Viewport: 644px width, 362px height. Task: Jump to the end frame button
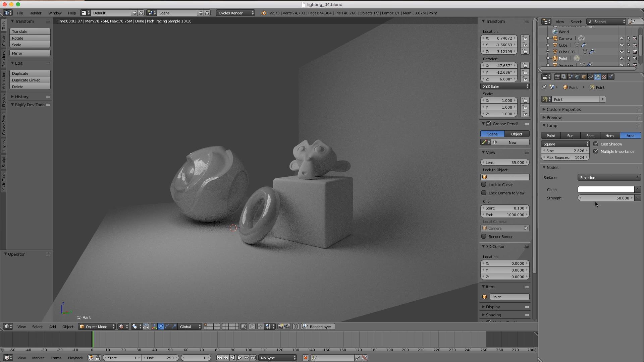point(253,358)
